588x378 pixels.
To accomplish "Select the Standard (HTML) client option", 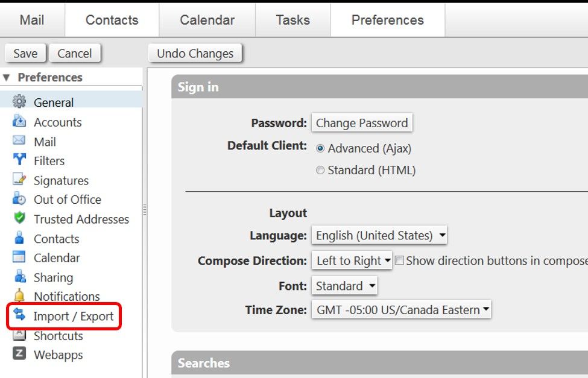I will (320, 171).
